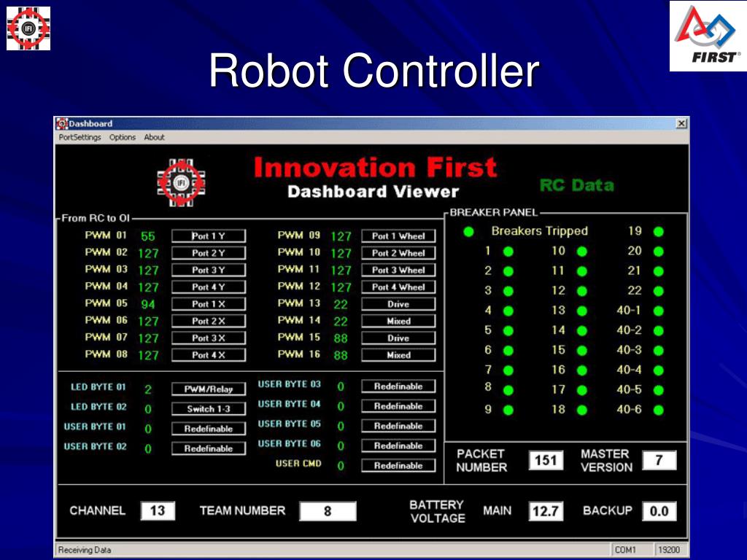This screenshot has height=560, width=747.
Task: Open the About menu
Action: point(155,137)
